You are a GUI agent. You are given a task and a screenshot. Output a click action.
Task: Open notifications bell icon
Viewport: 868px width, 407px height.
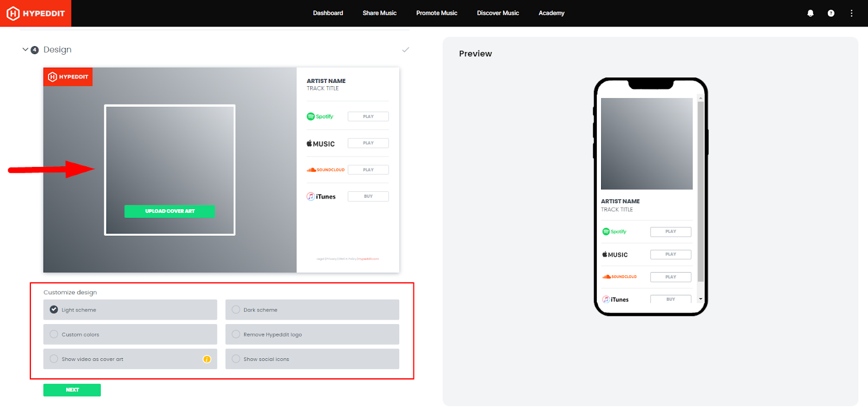tap(810, 13)
